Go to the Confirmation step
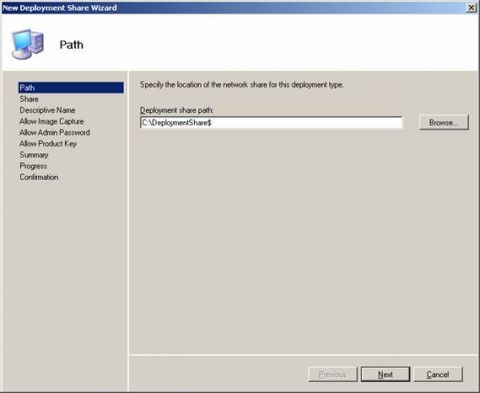Image resolution: width=480 pixels, height=393 pixels. tap(39, 177)
